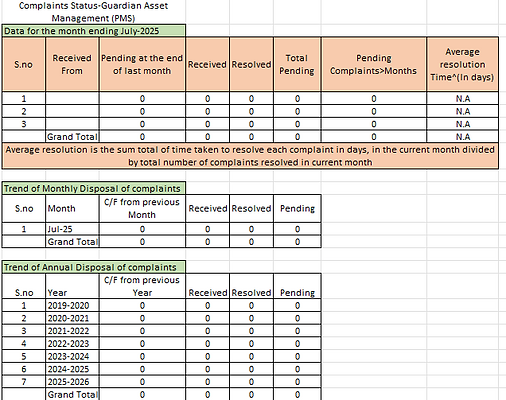Select the 'Pending at the end of last month' header
506x400 pixels.
click(142, 64)
